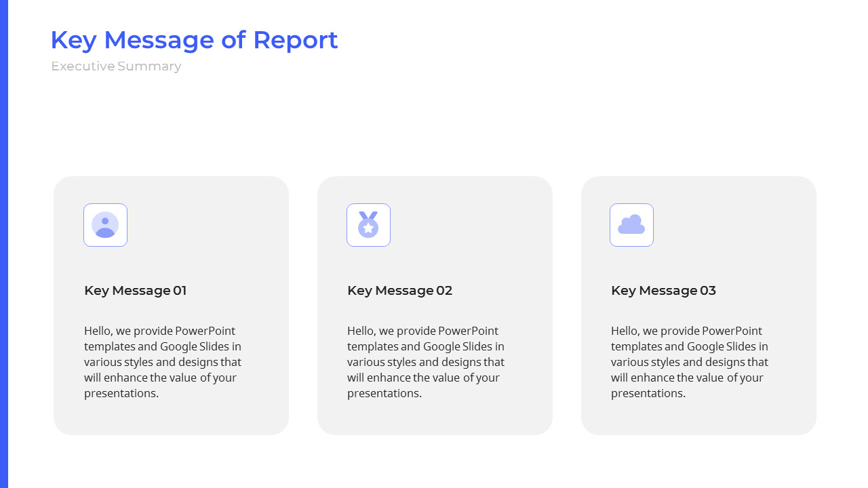Select the Key Message 03 heading text

pyautogui.click(x=663, y=290)
